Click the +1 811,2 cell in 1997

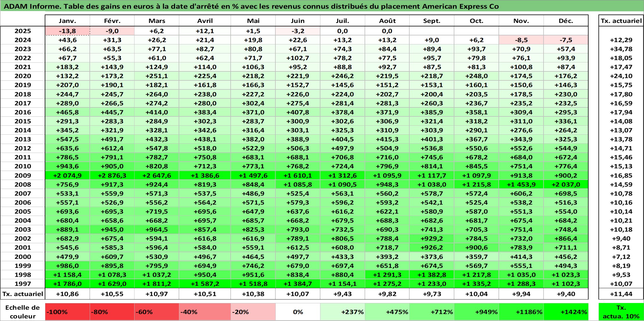[157, 284]
